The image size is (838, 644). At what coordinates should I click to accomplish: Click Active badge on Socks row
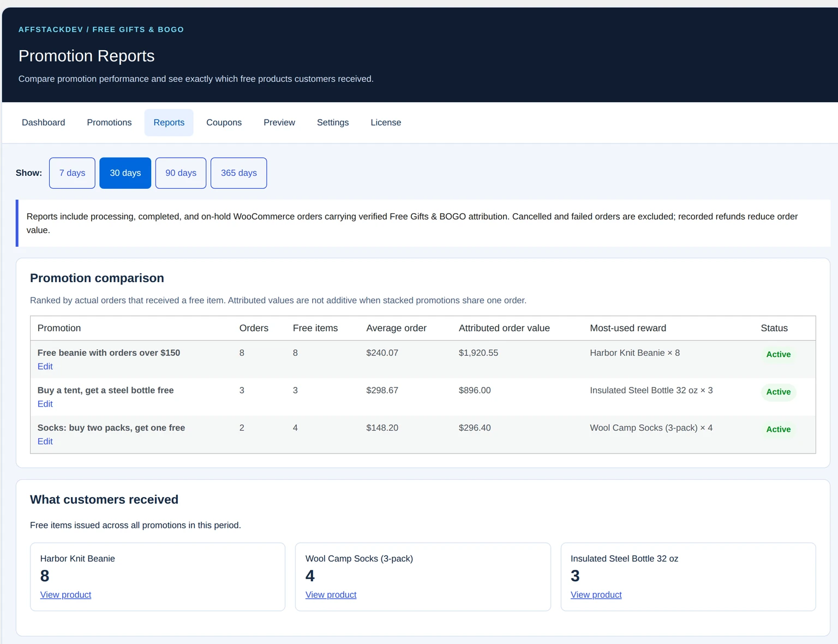[x=778, y=430]
